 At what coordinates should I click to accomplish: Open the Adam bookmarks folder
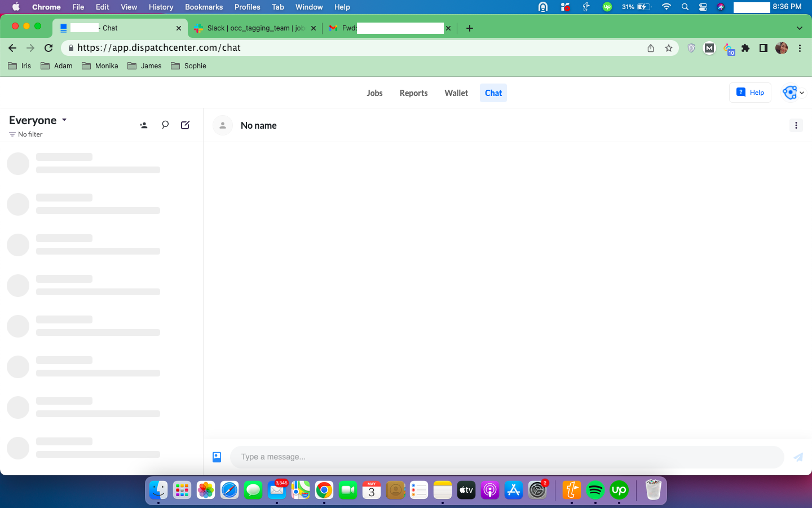point(56,66)
